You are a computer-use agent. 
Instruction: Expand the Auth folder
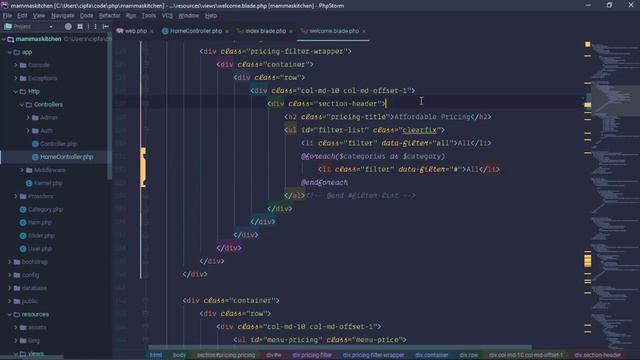click(x=29, y=131)
